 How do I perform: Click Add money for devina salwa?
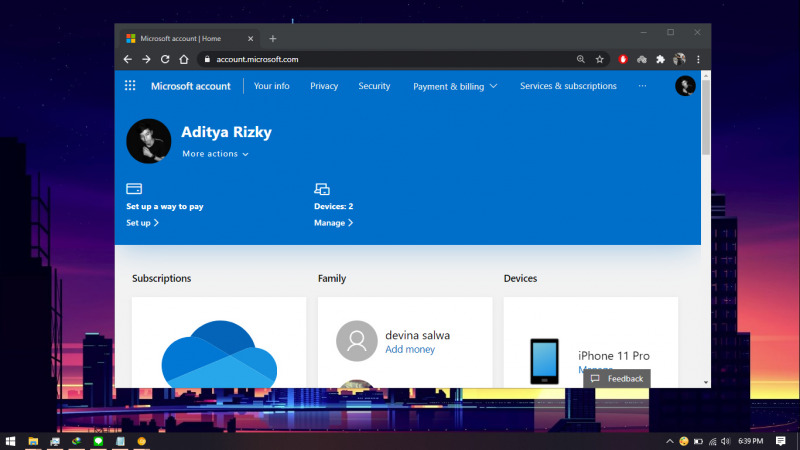point(410,349)
